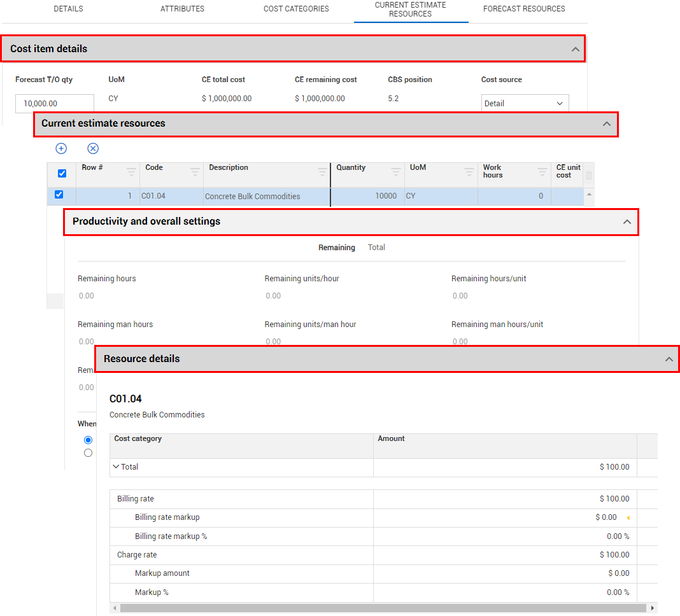Click the remove resource X icon
680x616 pixels.
[x=93, y=148]
